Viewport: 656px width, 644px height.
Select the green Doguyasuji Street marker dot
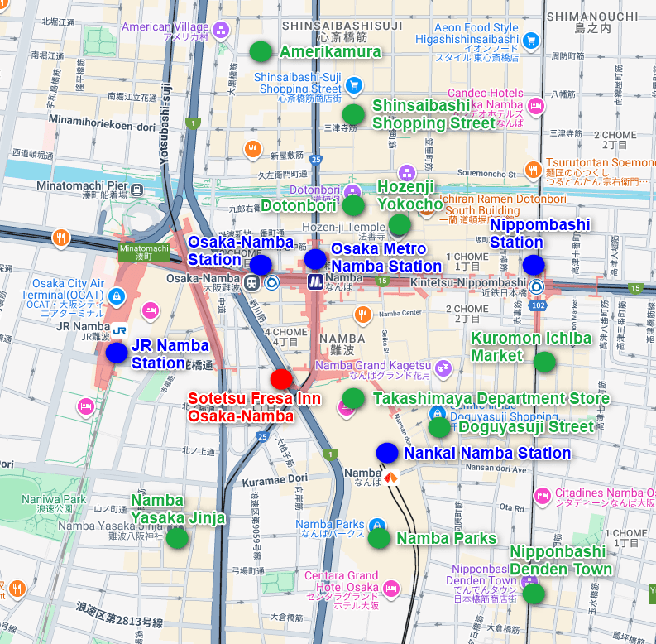439,427
